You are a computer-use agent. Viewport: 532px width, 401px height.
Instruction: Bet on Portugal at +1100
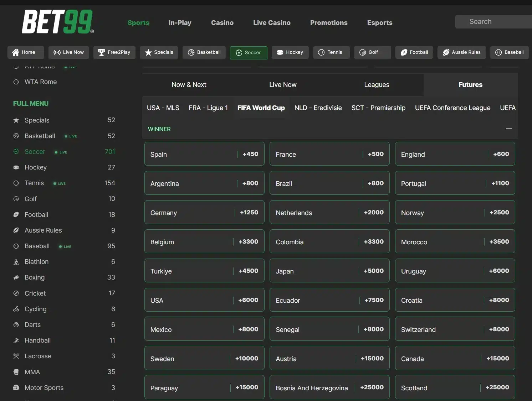[455, 183]
